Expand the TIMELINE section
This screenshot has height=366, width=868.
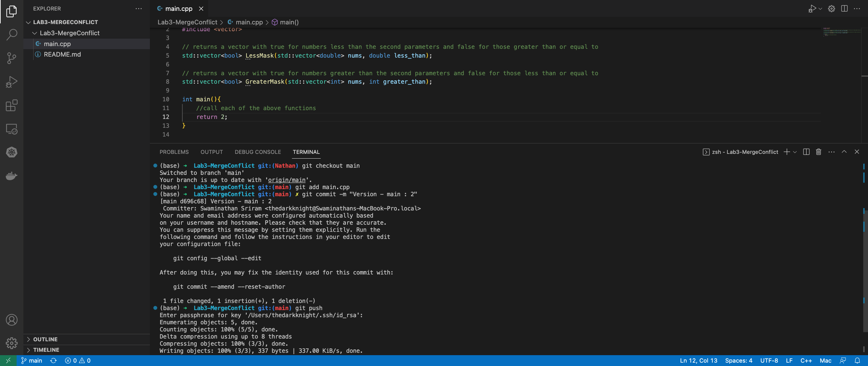[86, 350]
